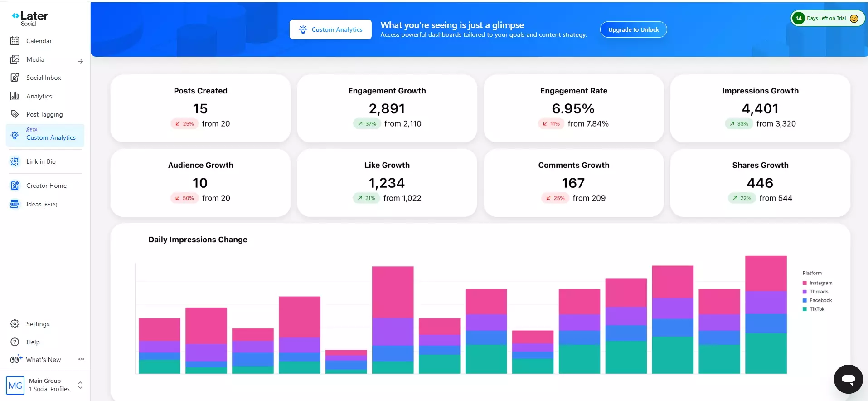Click the Facebook legend color swatch

coord(805,300)
